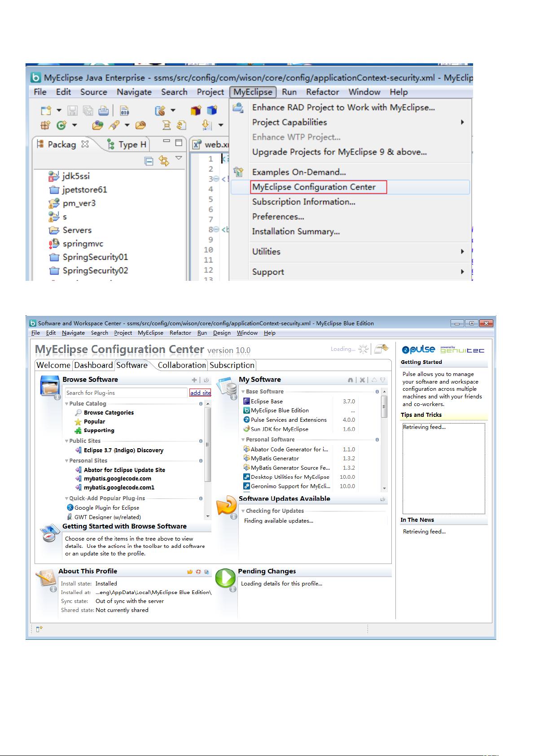The image size is (535, 756).
Task: Select the SpringSecurity01 project
Action: point(95,257)
